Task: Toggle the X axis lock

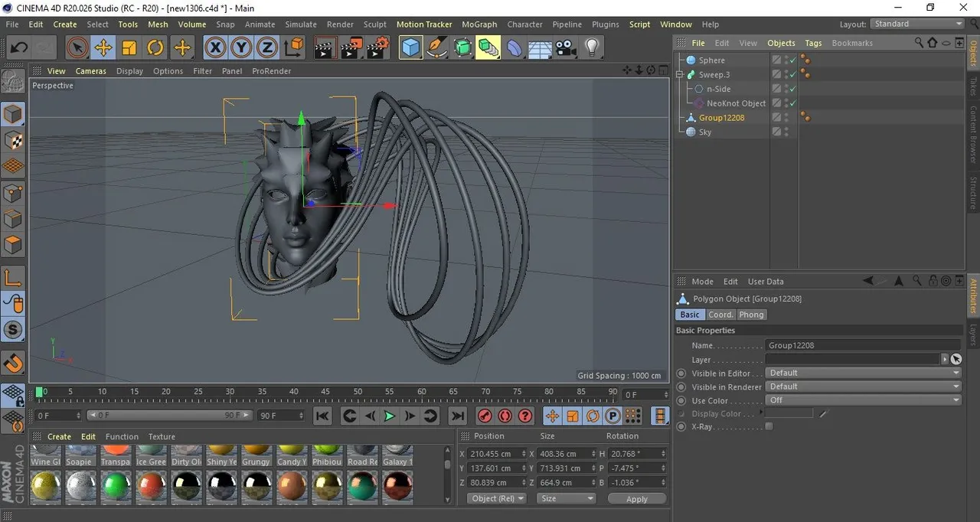Action: coord(216,47)
